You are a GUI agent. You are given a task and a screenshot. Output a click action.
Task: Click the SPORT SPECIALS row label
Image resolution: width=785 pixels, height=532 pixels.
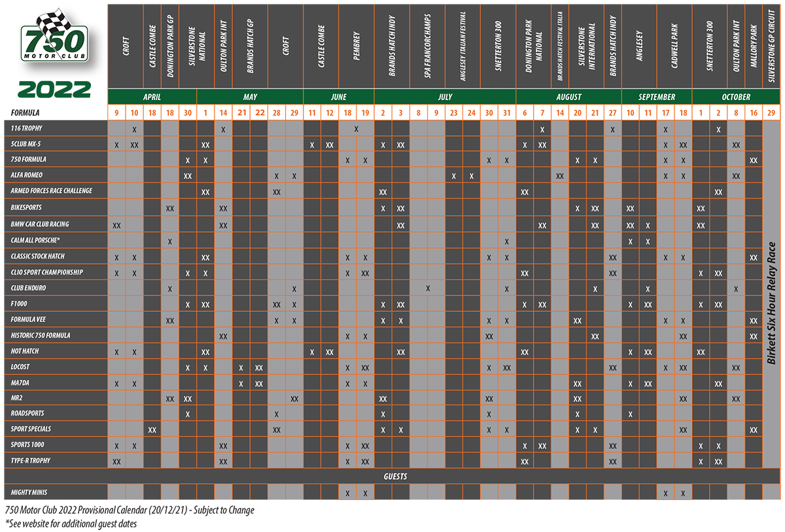coord(31,429)
